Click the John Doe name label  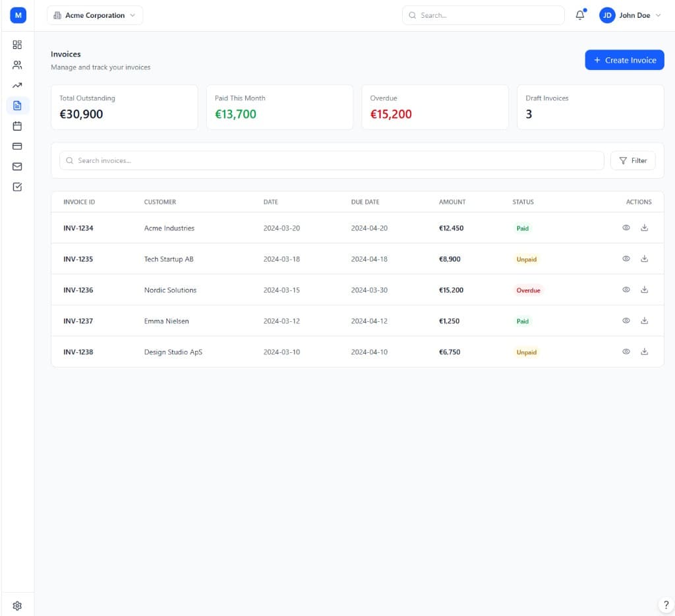(x=635, y=16)
